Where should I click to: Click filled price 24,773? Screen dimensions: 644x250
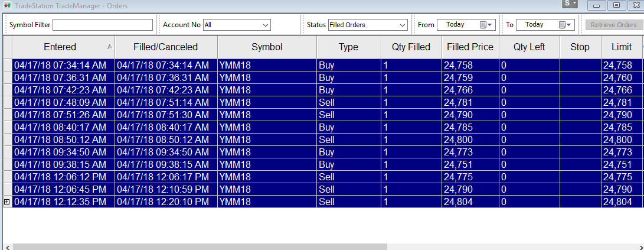[x=458, y=152]
